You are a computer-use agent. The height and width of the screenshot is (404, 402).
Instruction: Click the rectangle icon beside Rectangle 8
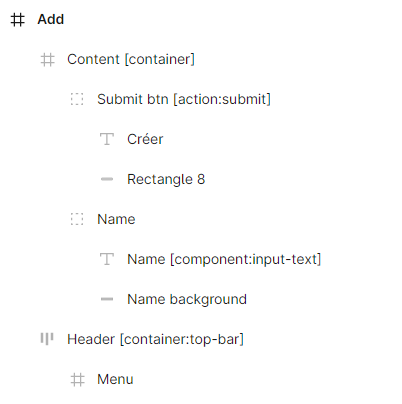tap(107, 179)
